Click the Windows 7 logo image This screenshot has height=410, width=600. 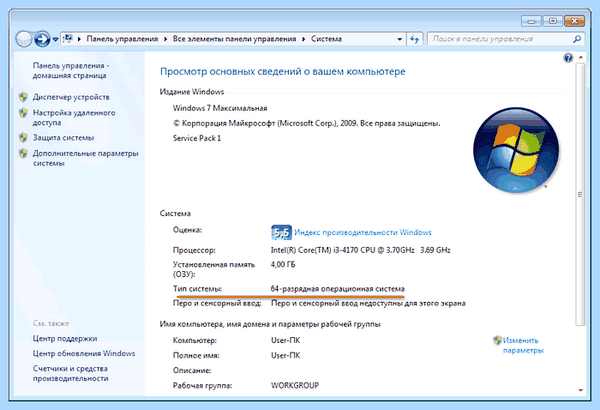pos(516,150)
